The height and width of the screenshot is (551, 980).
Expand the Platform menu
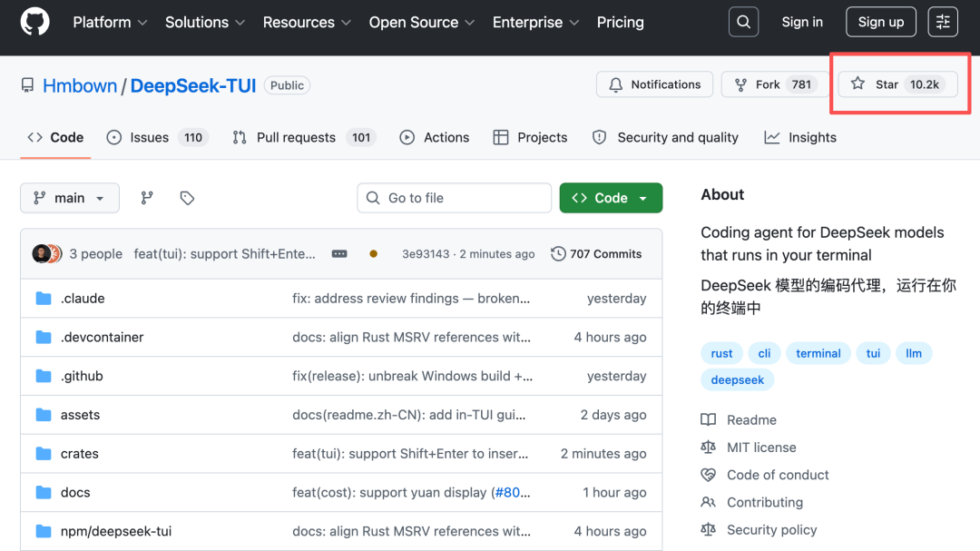[110, 23]
